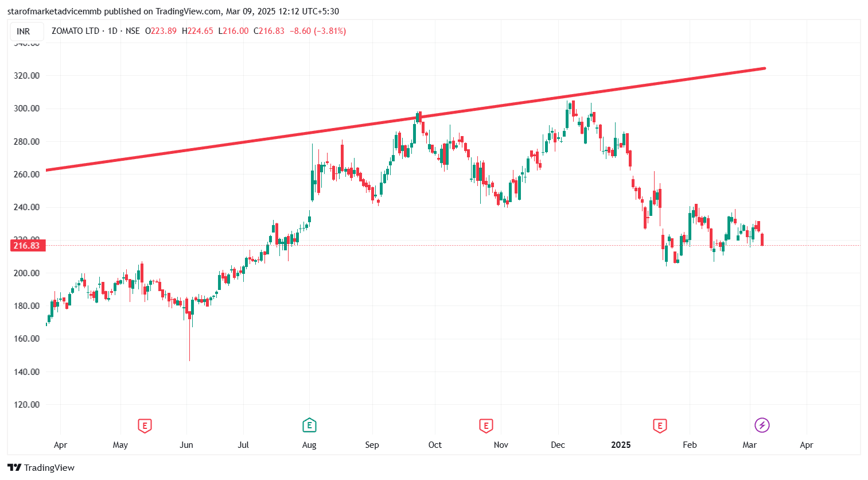This screenshot has width=868, height=480.
Task: Click the 320.00 price axis label
Action: (27, 76)
